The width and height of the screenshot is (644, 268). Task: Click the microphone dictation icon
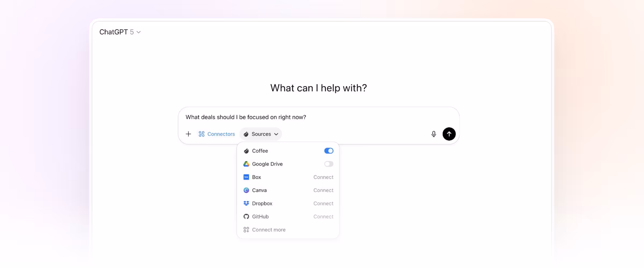pos(434,134)
